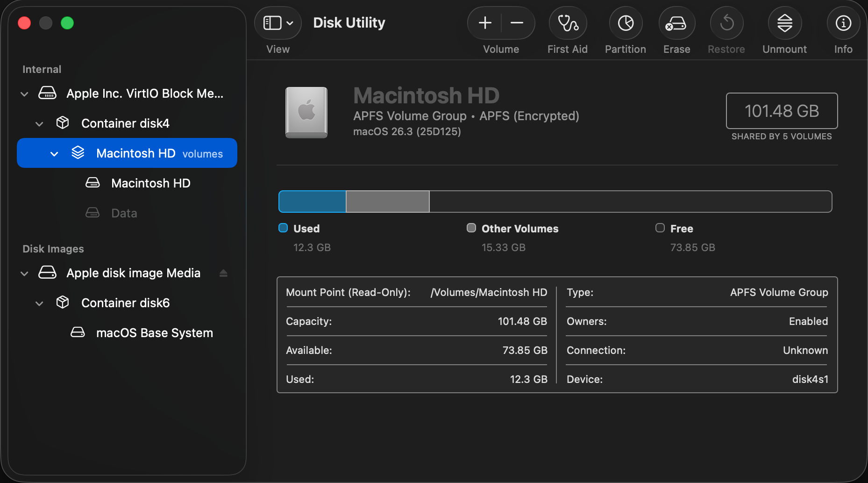The width and height of the screenshot is (868, 483).
Task: Select the Macintosh HD child volume
Action: pos(150,183)
